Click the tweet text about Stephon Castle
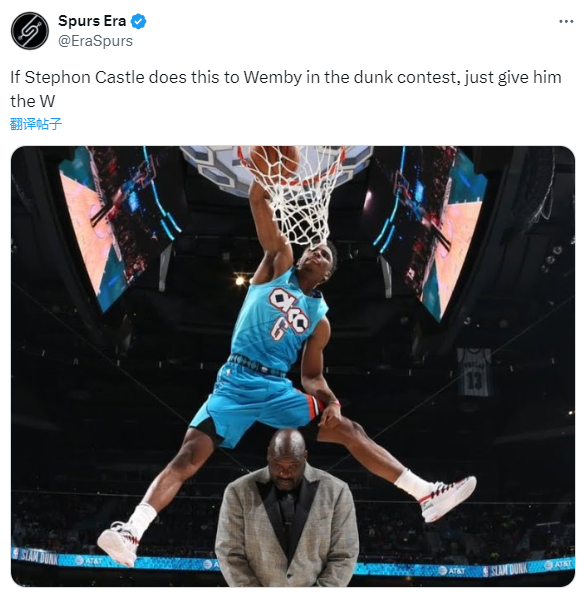Screen dimensions: 586x592 point(285,89)
